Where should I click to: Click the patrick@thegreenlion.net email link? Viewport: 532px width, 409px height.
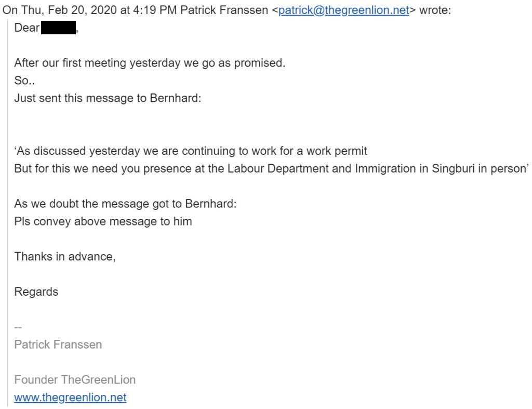(344, 11)
